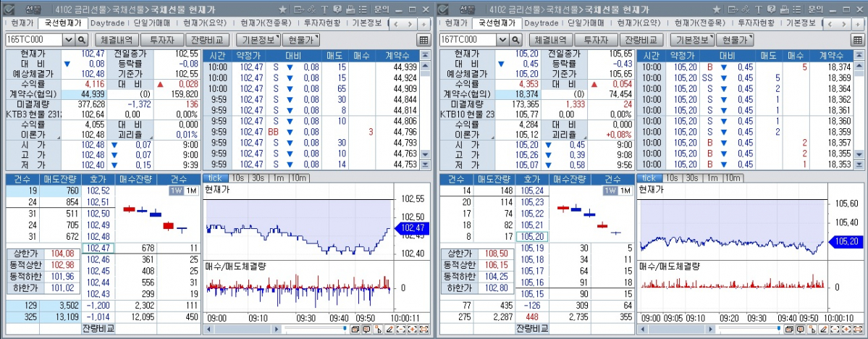This screenshot has height=339, width=868.
Task: Show next tabs with right chevron, left window
Action: click(x=410, y=25)
